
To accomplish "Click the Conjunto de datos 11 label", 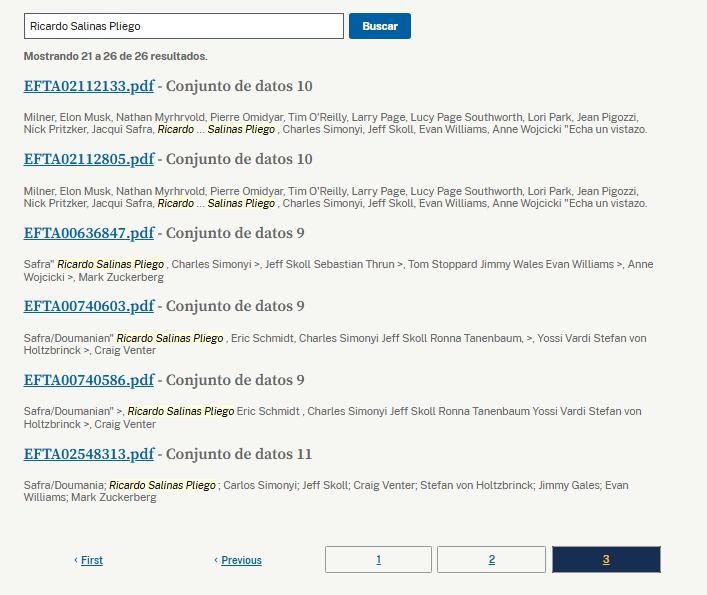I will pos(239,453).
